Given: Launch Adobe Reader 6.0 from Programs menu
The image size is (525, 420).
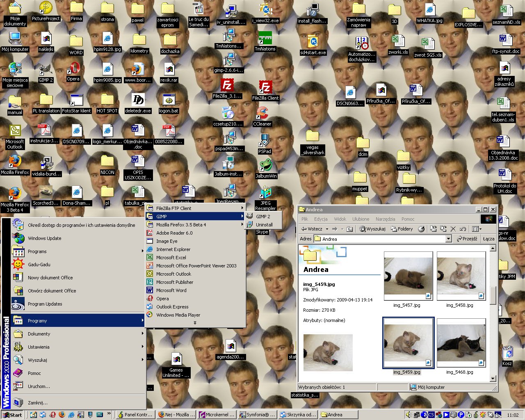Looking at the screenshot, I should pos(196,233).
